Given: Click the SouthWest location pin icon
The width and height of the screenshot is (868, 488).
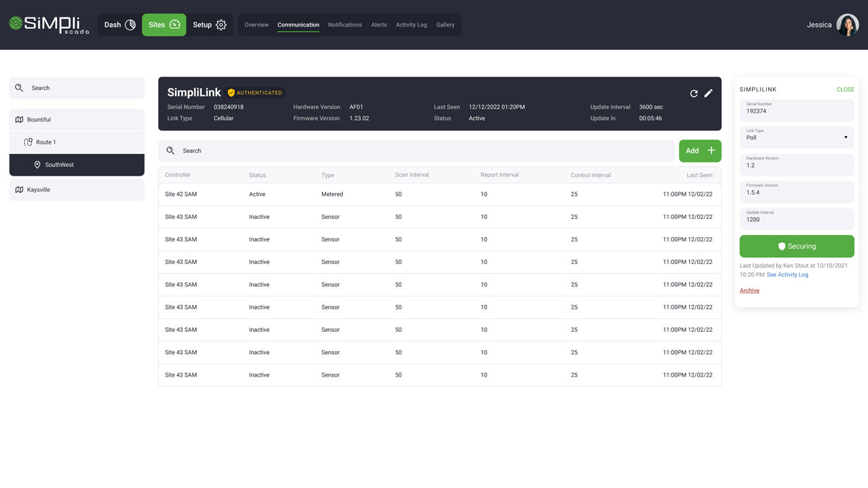Looking at the screenshot, I should tap(38, 165).
